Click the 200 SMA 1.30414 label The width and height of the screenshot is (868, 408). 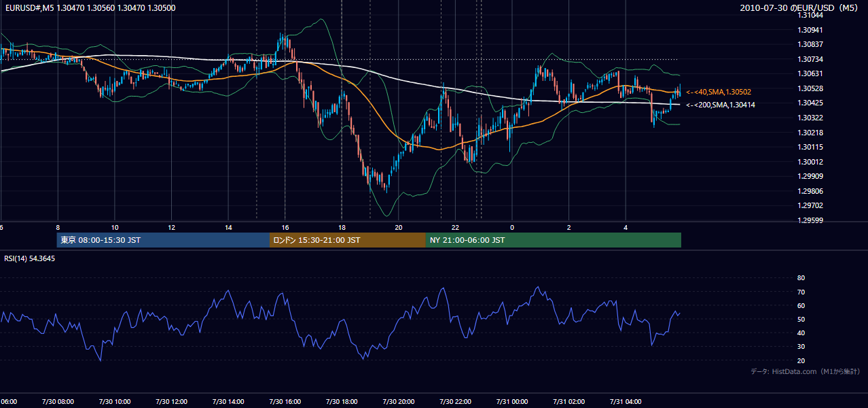coord(721,105)
